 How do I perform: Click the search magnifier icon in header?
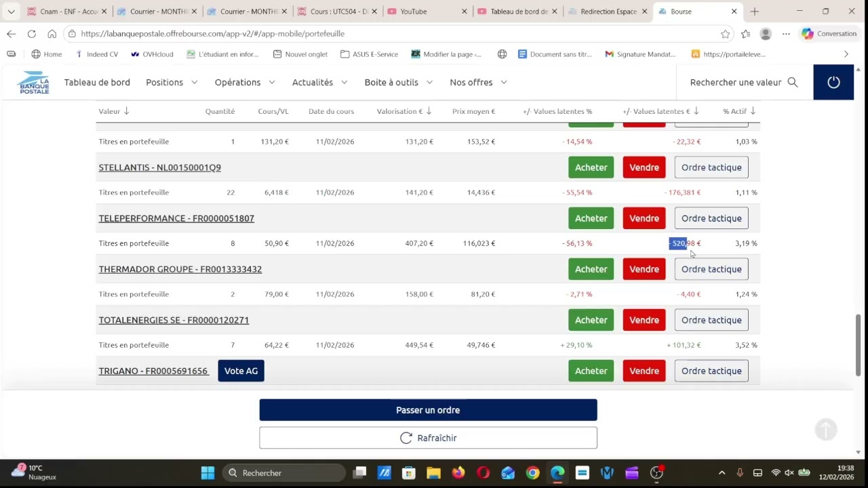793,82
